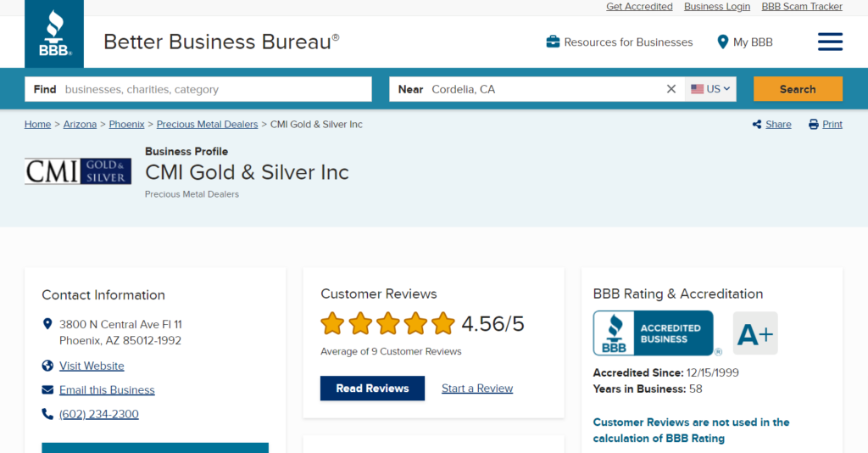
Task: Click the Accredited Business seal badge
Action: (x=654, y=333)
